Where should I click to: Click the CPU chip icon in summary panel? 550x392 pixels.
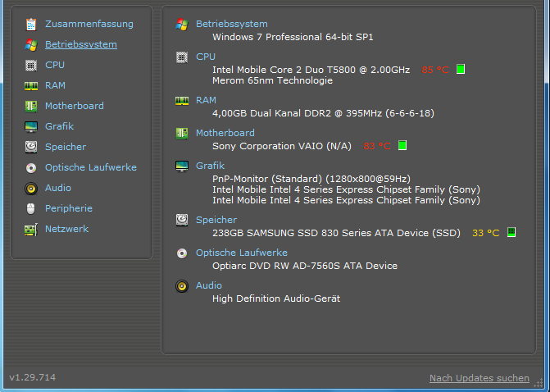(x=182, y=57)
